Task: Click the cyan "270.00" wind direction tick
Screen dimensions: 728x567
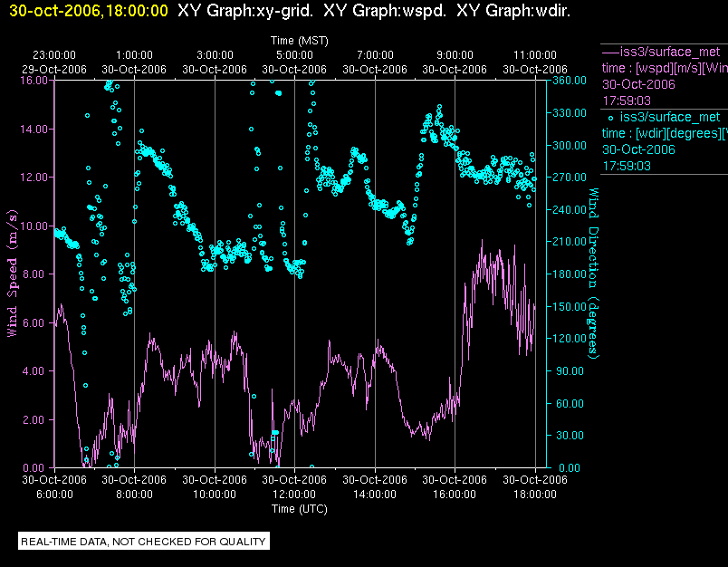Action: coord(570,178)
